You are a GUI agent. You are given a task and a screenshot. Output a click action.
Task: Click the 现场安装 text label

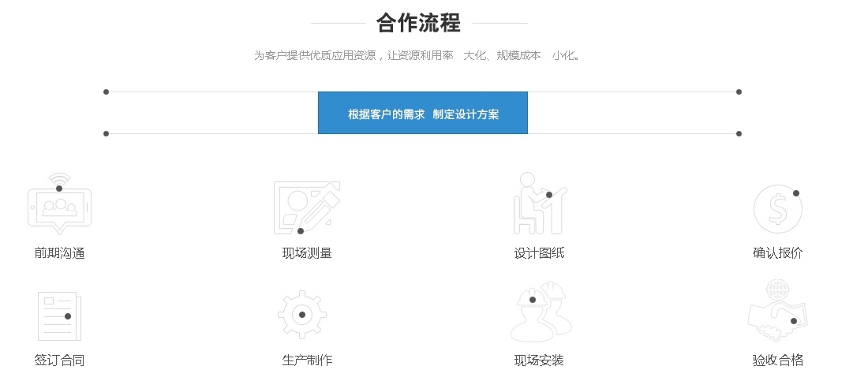point(539,360)
